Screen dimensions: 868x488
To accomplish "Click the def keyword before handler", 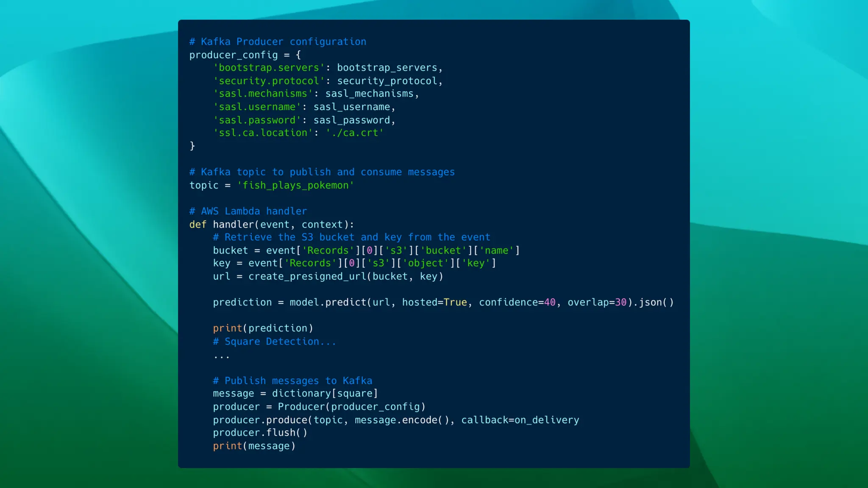I will (x=198, y=225).
